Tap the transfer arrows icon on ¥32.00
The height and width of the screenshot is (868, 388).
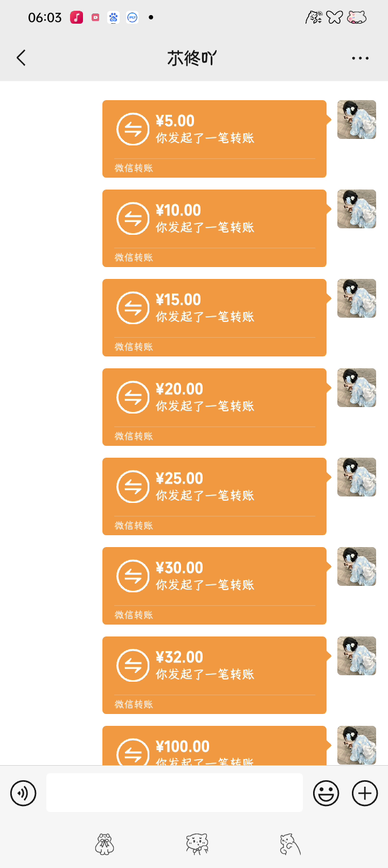tap(133, 666)
